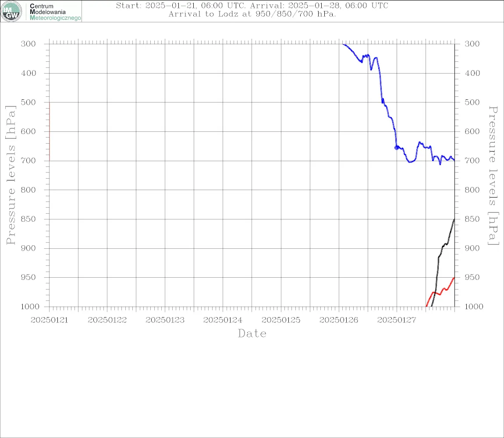This screenshot has height=438, width=504.
Task: Click the small circle marker on blue trajectory
Action: pyautogui.click(x=396, y=148)
